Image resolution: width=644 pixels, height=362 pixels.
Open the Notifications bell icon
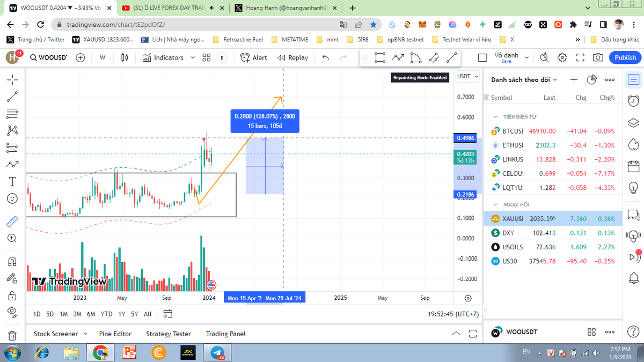pyautogui.click(x=633, y=278)
